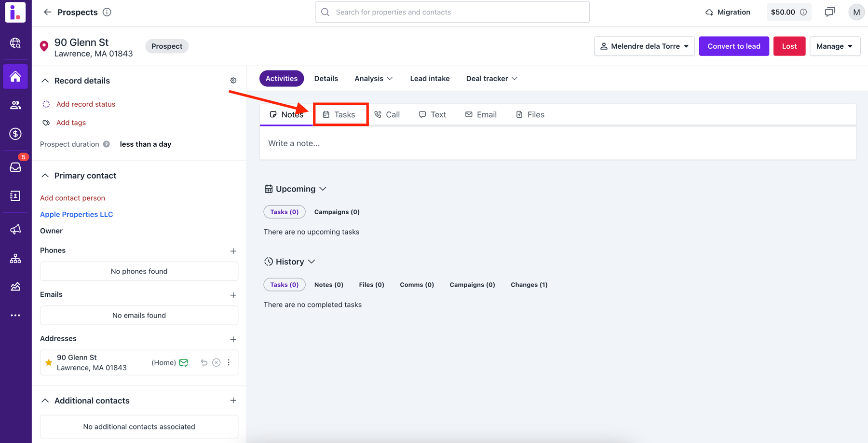Viewport: 868px width, 443px height.
Task: Click the circled x on address row
Action: 217,362
